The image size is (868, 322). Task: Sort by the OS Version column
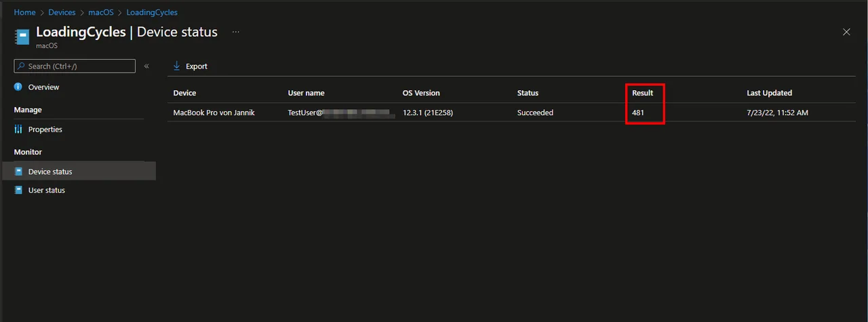click(421, 93)
